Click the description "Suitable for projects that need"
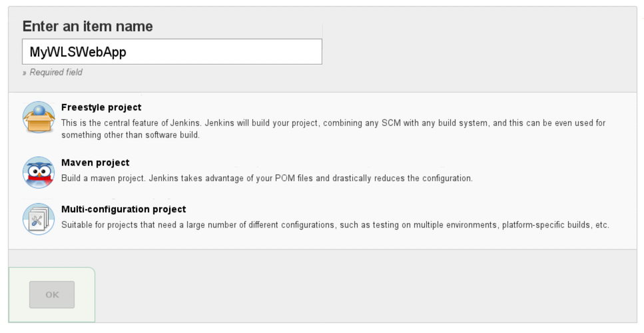 (123, 225)
